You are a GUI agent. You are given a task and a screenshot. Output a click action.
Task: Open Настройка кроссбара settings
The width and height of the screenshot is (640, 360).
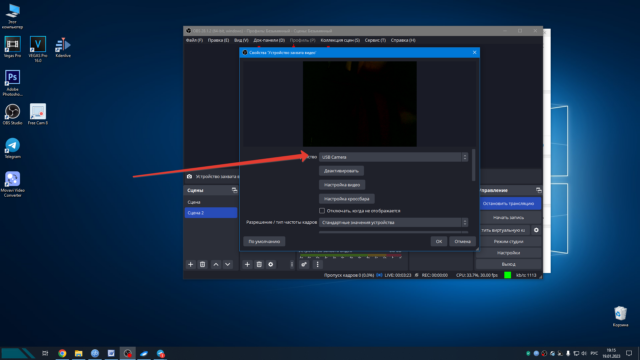(347, 199)
